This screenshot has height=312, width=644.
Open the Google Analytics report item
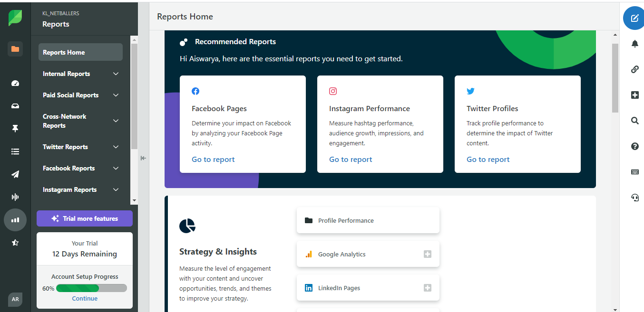(x=368, y=254)
